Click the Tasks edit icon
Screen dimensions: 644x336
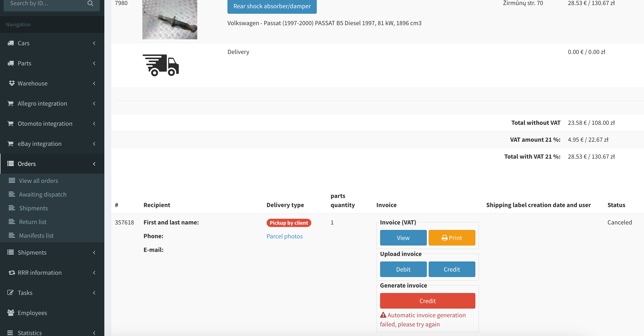click(11, 293)
